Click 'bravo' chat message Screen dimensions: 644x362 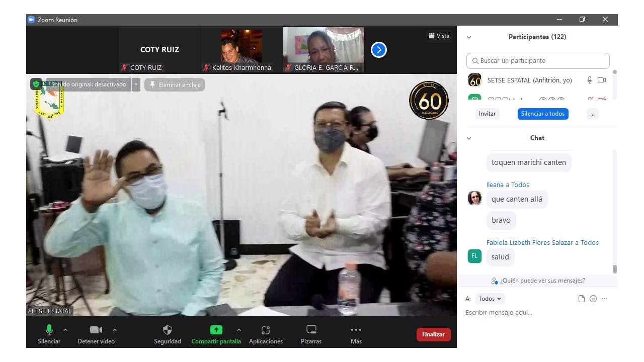501,220
